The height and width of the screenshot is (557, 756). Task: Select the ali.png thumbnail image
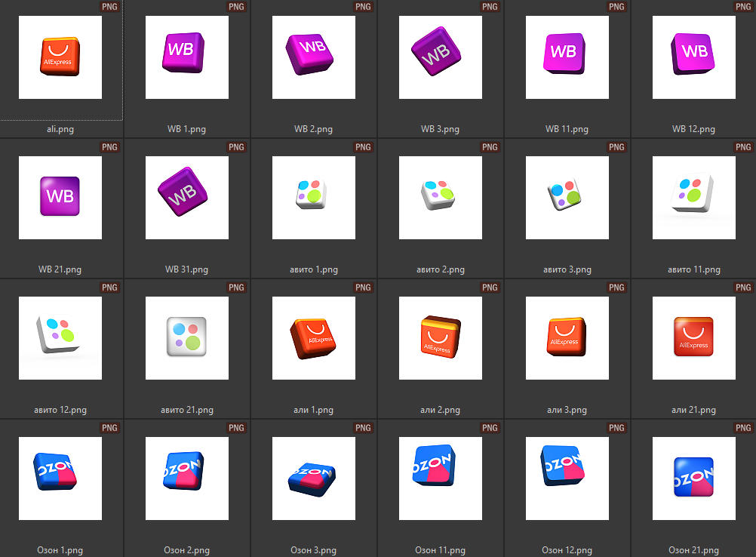(60, 57)
